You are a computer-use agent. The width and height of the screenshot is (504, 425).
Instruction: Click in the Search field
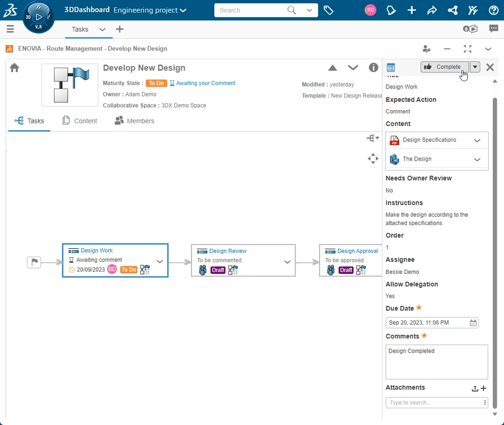[x=252, y=10]
